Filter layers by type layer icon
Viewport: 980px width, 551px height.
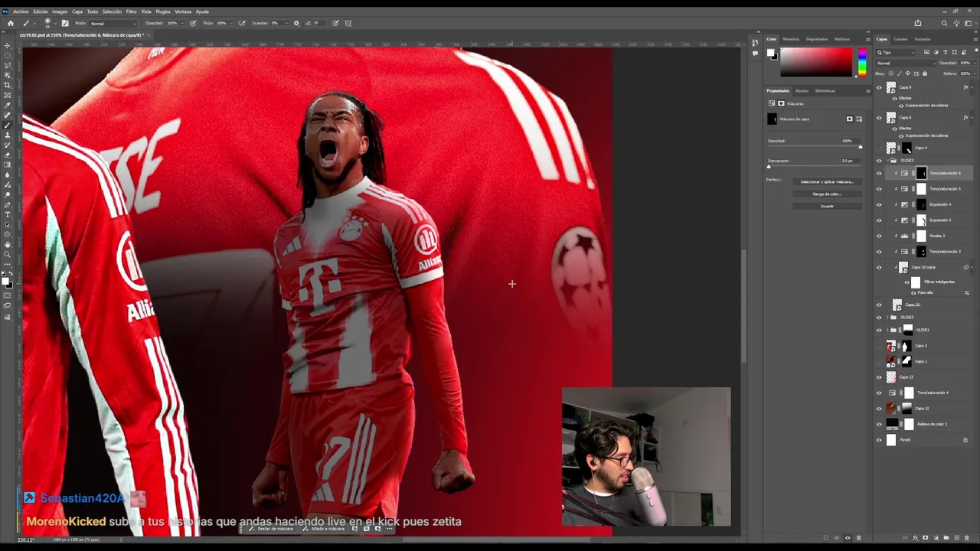[945, 52]
